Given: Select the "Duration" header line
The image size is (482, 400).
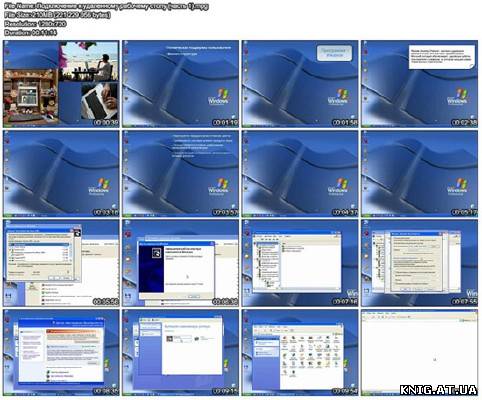Looking at the screenshot, I should [x=30, y=32].
